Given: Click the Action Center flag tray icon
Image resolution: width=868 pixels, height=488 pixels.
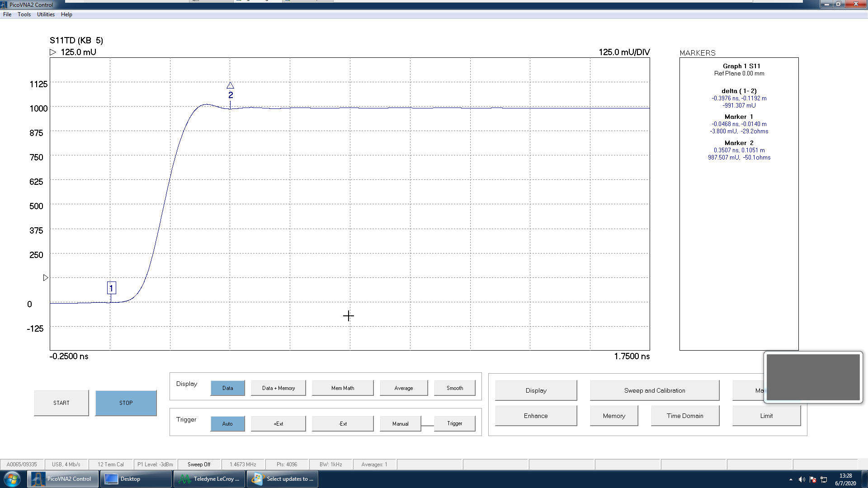Looking at the screenshot, I should coord(813,479).
